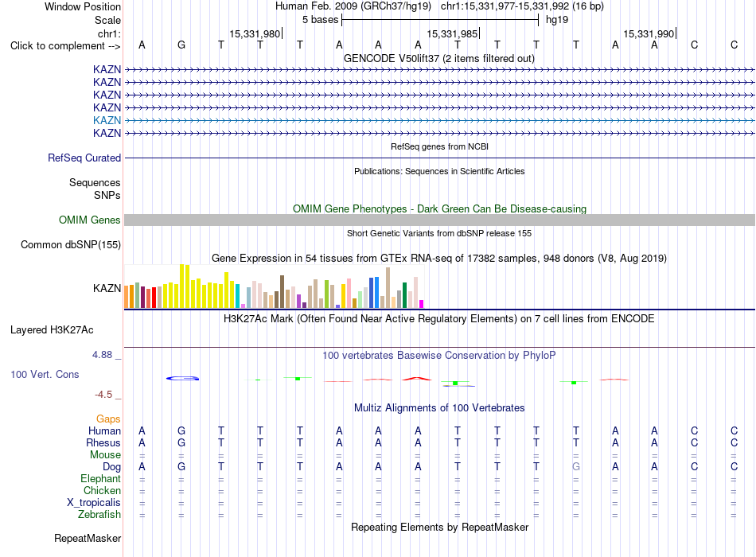Select the Mouse alignment row label
Viewport: 756px width, 557px height.
click(x=105, y=455)
